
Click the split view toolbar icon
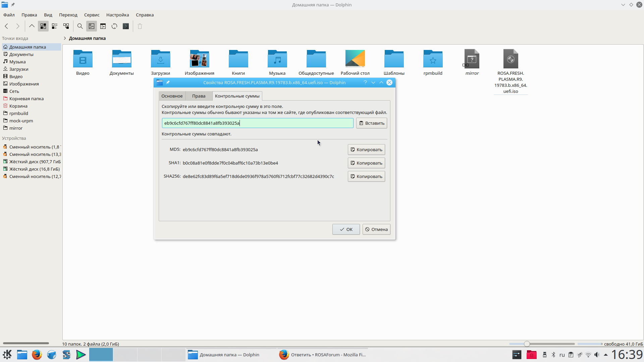(103, 26)
